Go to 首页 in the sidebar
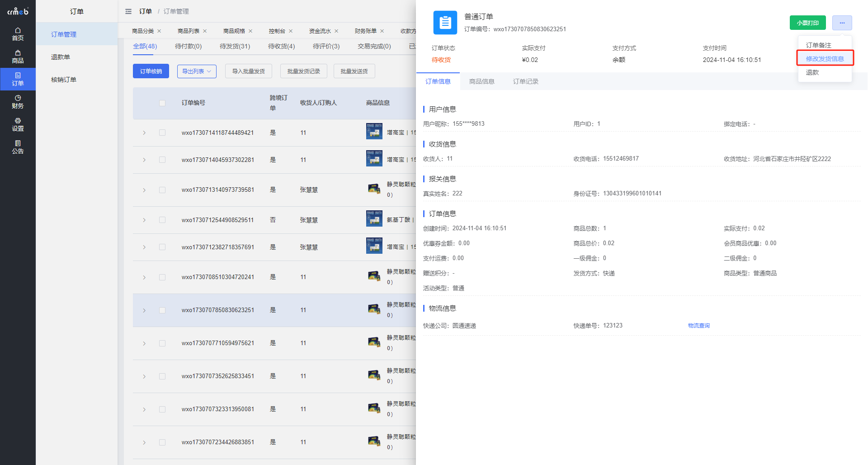 pyautogui.click(x=18, y=34)
